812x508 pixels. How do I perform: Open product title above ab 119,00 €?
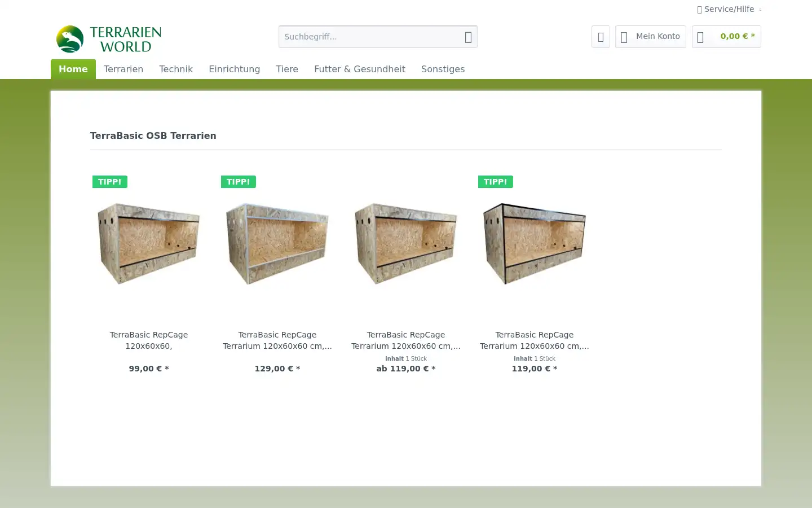click(406, 340)
